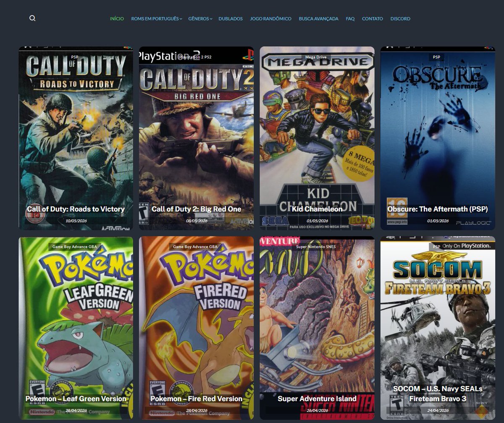
Task: Open SOCOM – U.S. Navy SEALs Fireteam Bravo 3 title
Action: click(x=438, y=394)
